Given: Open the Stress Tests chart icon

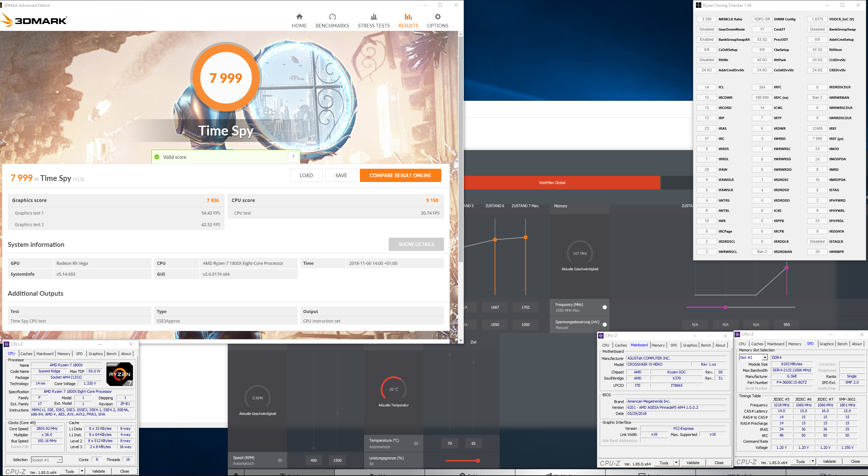Looking at the screenshot, I should click(373, 17).
